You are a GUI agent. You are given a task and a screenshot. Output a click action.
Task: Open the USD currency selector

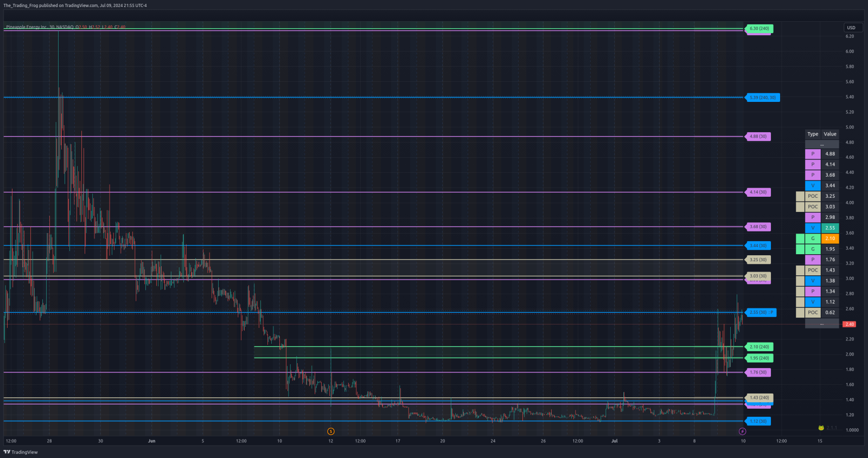point(853,28)
